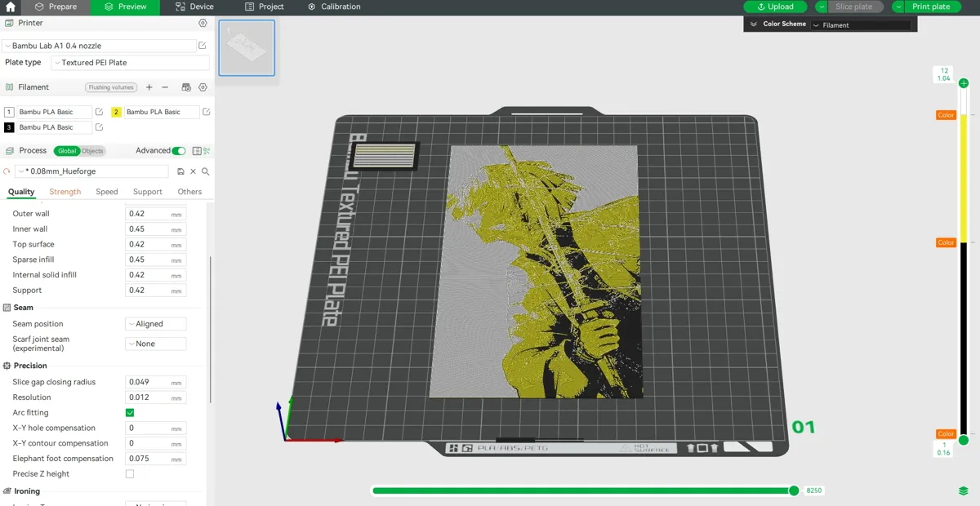The width and height of the screenshot is (980, 506).
Task: Sync filaments from AMS icon
Action: point(186,87)
